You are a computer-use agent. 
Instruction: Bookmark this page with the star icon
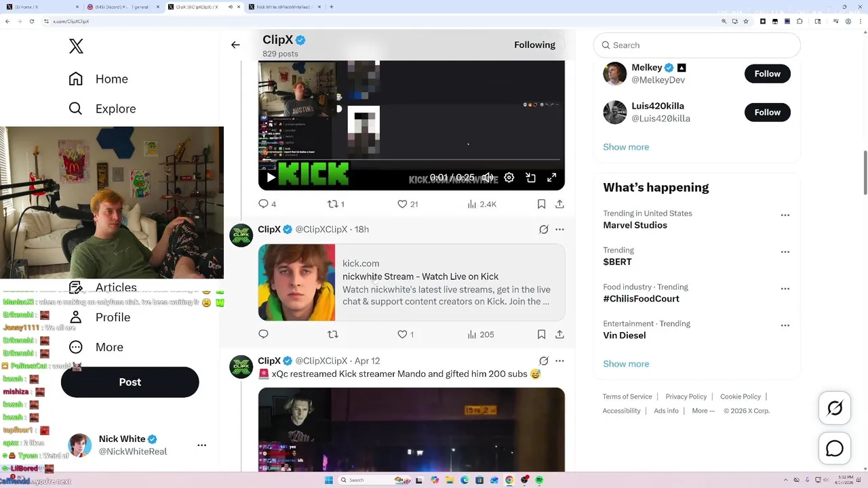[746, 21]
